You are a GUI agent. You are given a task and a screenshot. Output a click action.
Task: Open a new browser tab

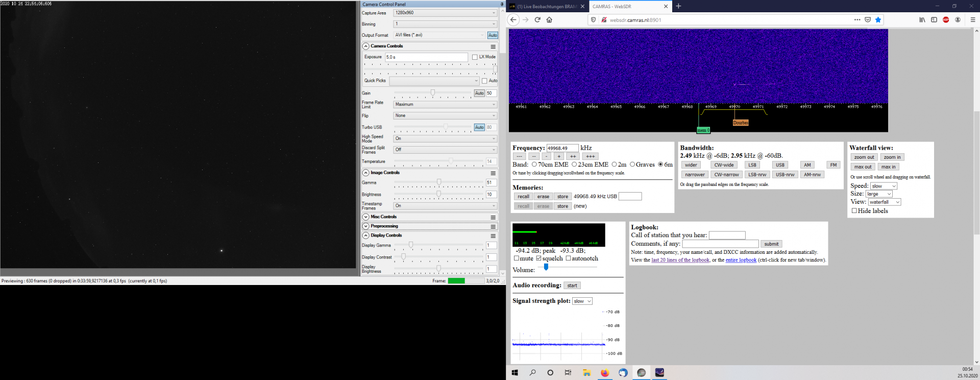pyautogui.click(x=678, y=6)
